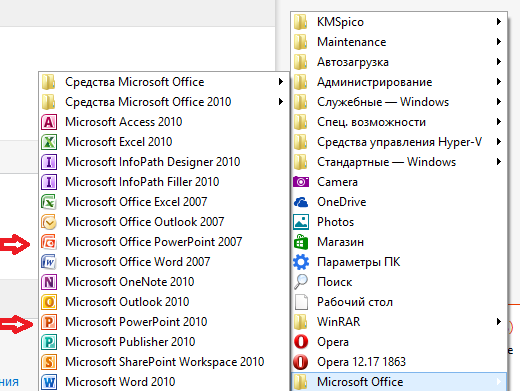The height and width of the screenshot is (391, 520).
Task: Expand the Средства Microsoft Office submenu arrow
Action: [281, 82]
